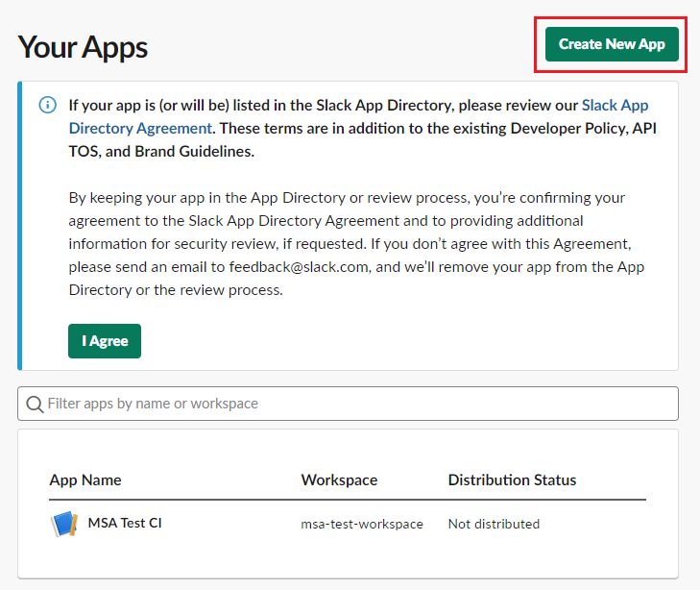Viewport: 700px width, 590px height.
Task: Click the Create New App button
Action: tap(612, 44)
